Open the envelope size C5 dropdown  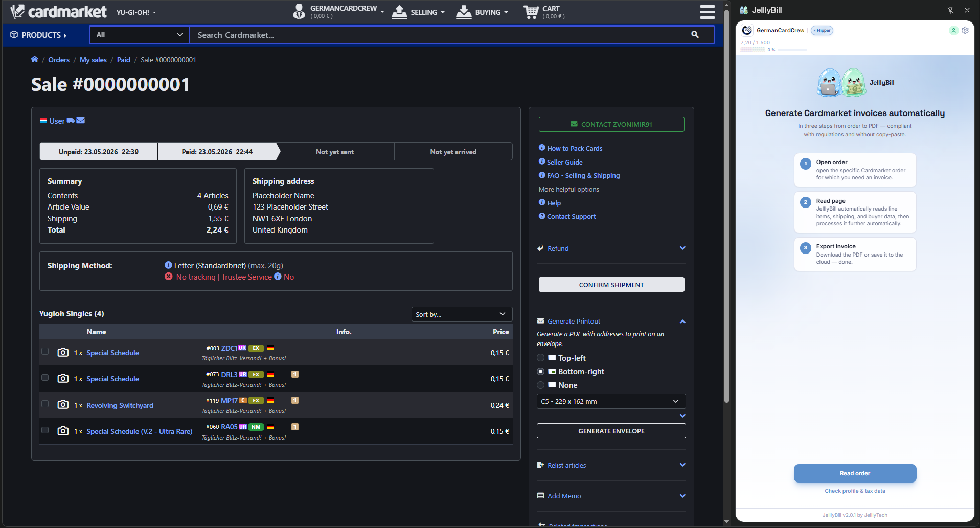(x=611, y=401)
